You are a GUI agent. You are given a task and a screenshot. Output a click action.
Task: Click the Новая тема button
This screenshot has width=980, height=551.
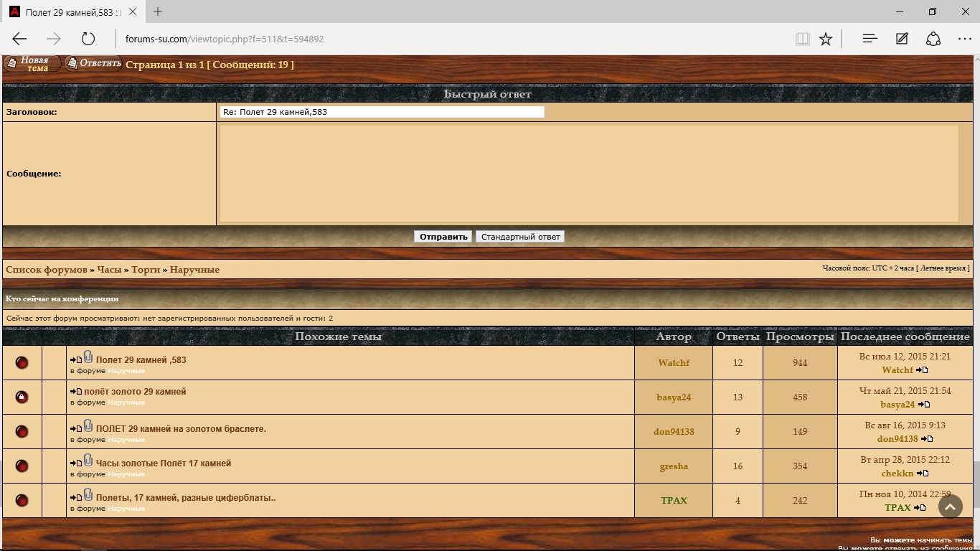(32, 64)
